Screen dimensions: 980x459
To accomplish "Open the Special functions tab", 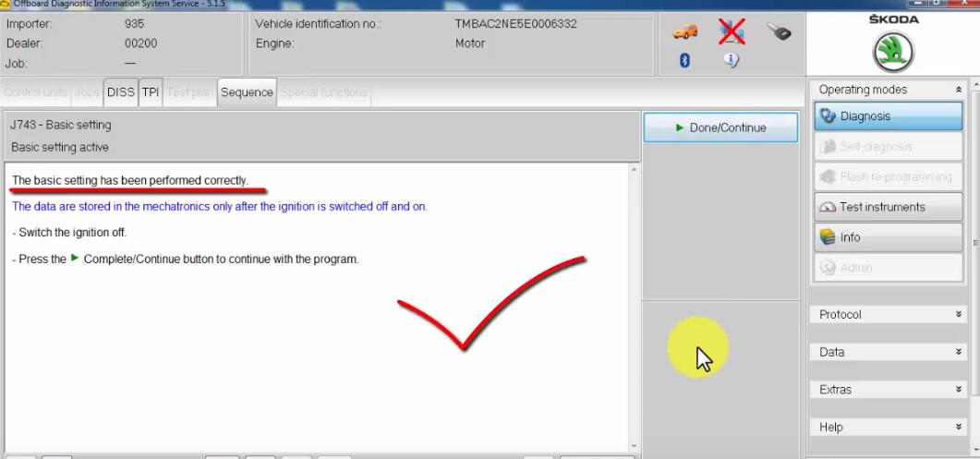I will tap(324, 92).
